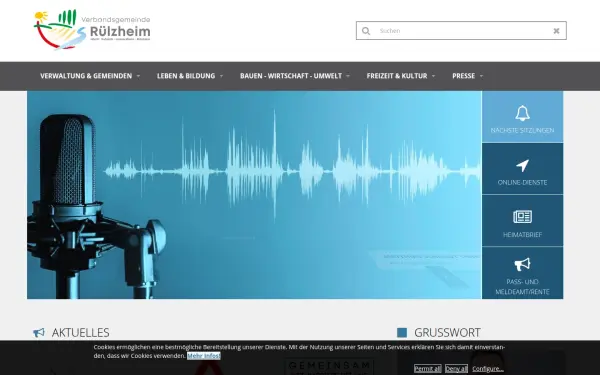Screen dimensions: 600x375
Task: Click the megaphone icon beside Aktuelles
Action: tap(39, 333)
